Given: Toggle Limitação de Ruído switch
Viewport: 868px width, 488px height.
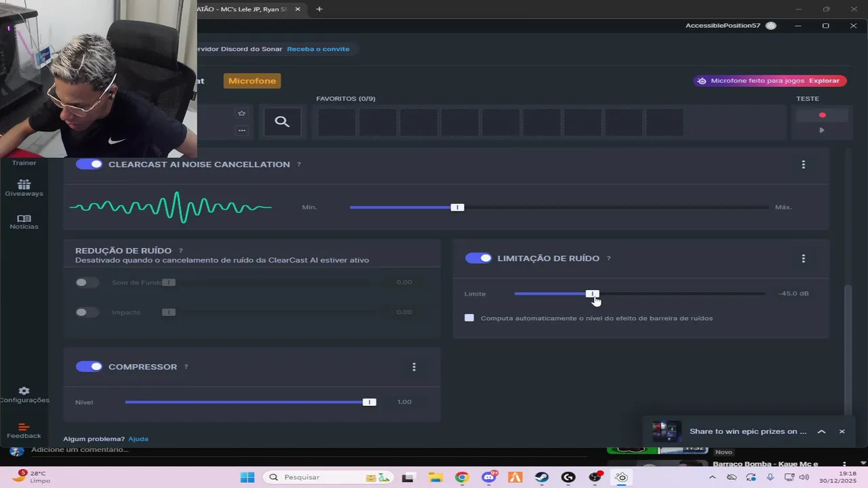Looking at the screenshot, I should pos(478,258).
